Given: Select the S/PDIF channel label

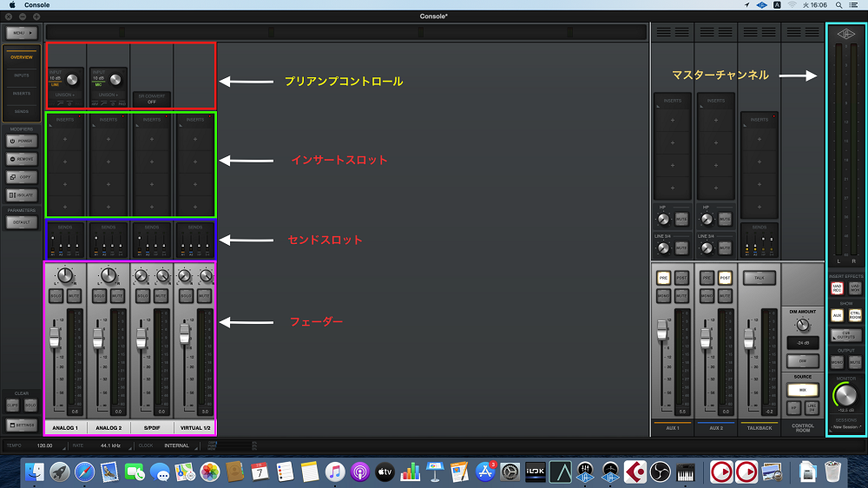Looking at the screenshot, I should tap(152, 427).
